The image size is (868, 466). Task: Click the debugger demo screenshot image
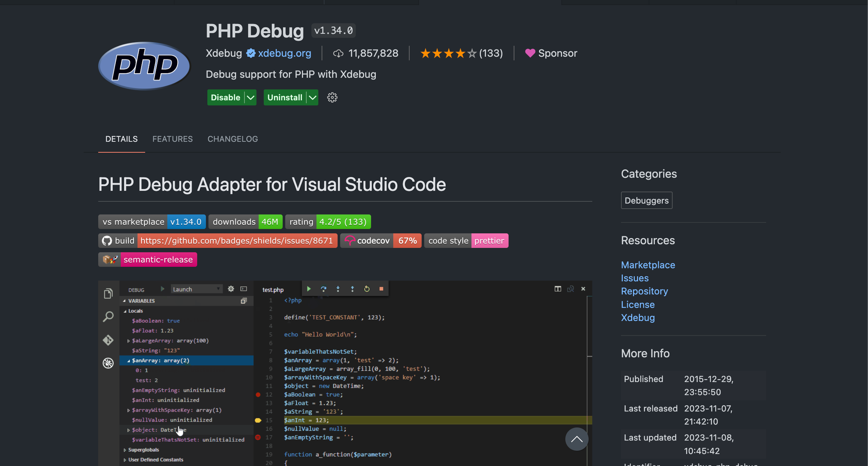[x=345, y=373]
